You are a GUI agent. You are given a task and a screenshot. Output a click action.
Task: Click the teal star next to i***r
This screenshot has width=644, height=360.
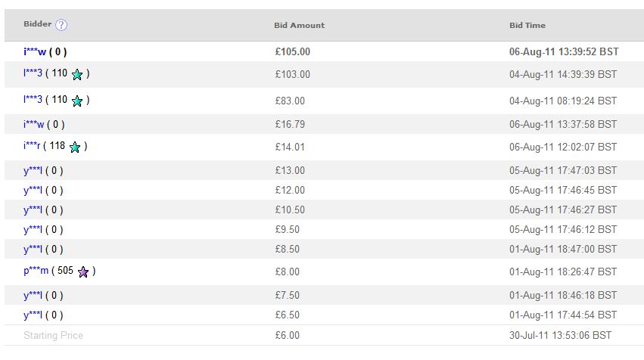click(75, 147)
